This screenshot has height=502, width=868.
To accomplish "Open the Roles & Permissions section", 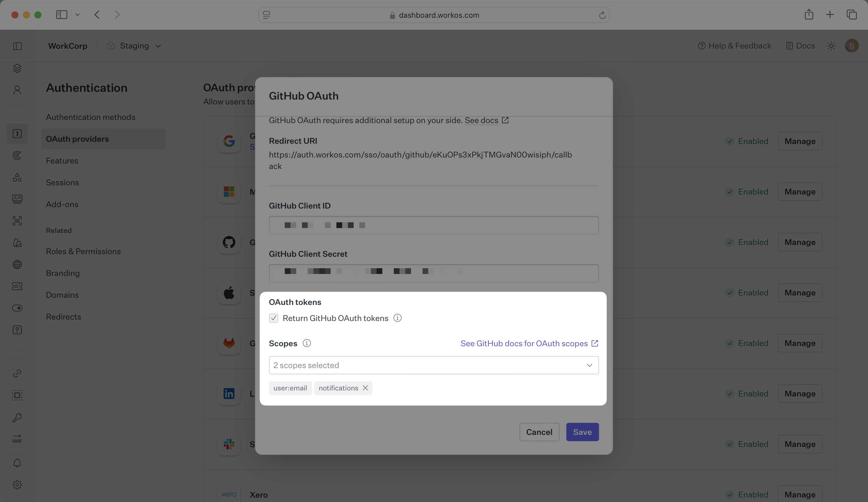I will coord(83,251).
